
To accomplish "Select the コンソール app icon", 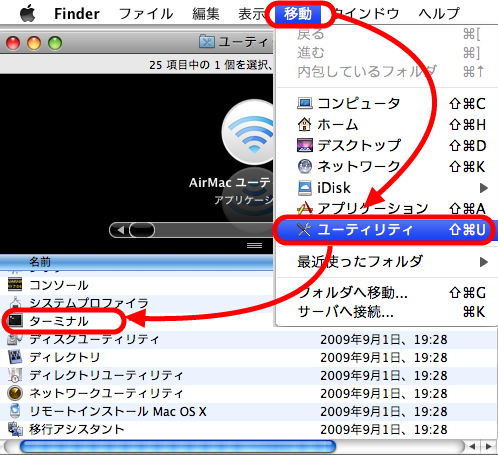I will 15,284.
